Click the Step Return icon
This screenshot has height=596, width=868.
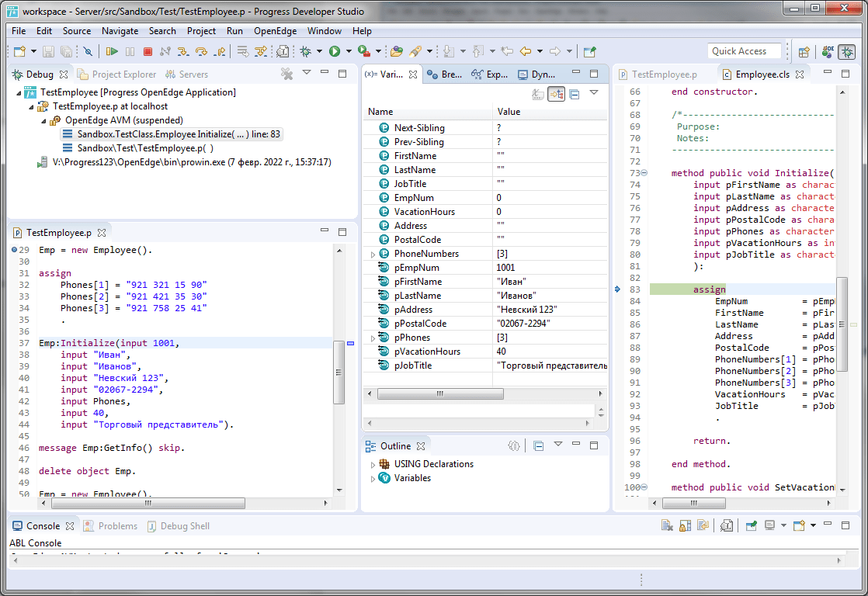click(x=220, y=51)
